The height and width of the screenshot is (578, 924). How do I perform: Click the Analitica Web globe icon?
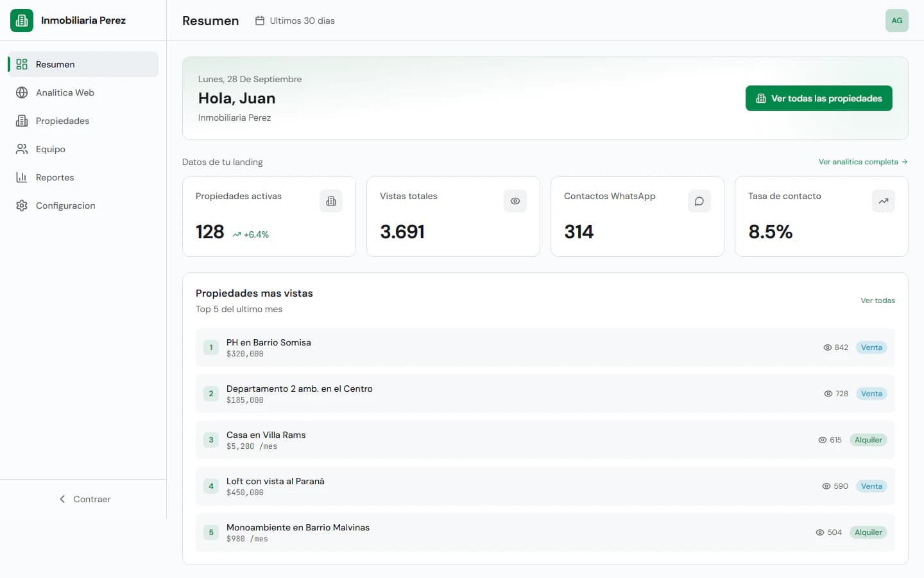[22, 92]
